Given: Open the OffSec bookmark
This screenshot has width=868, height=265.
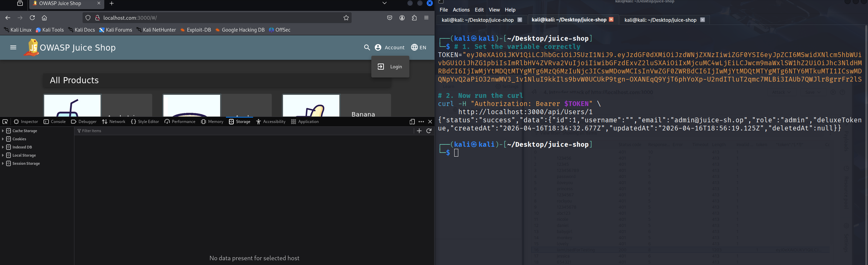Looking at the screenshot, I should 280,30.
